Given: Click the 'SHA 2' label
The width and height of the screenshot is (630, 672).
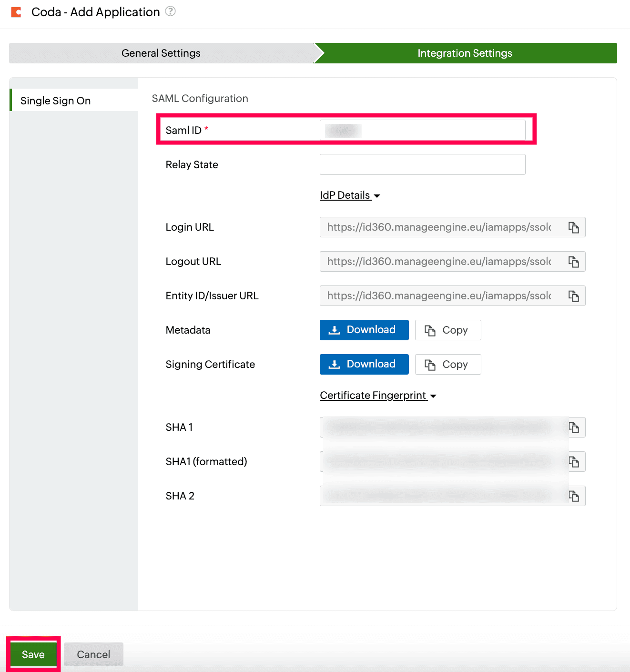Looking at the screenshot, I should pyautogui.click(x=180, y=496).
